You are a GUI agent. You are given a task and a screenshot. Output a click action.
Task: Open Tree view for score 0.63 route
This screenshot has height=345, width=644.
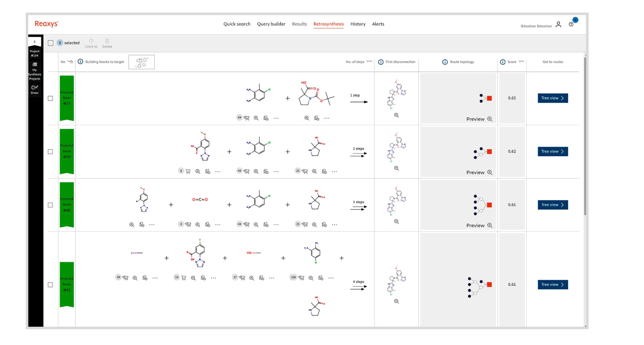(x=552, y=98)
